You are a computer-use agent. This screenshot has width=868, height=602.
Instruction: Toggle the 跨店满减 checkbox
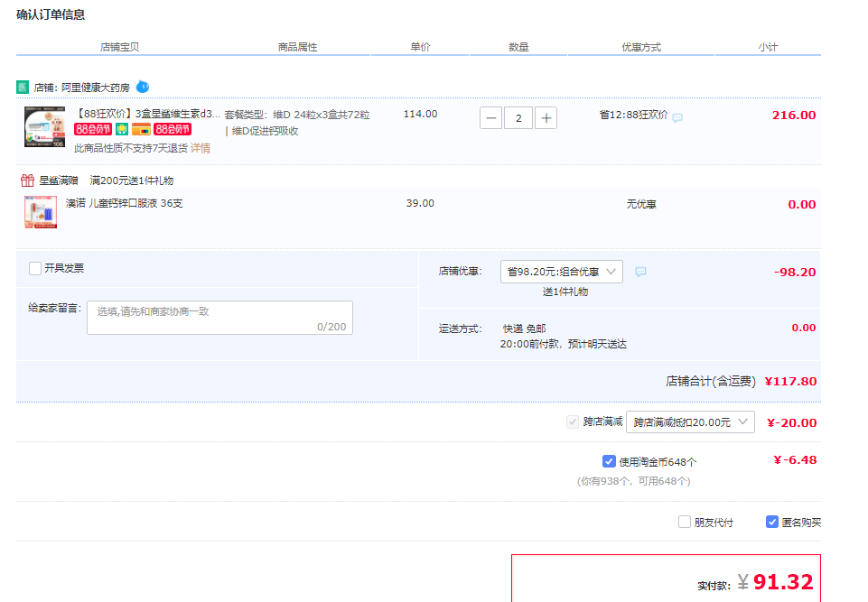(573, 421)
